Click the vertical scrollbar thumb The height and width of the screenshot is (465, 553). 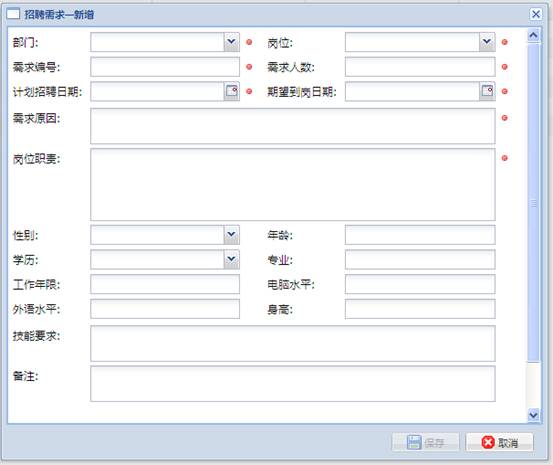coord(533,203)
